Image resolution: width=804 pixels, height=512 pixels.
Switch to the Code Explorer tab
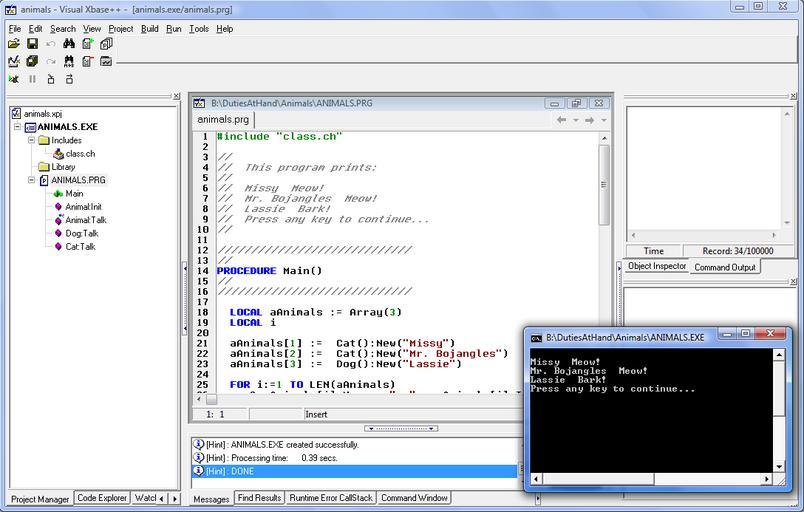[101, 498]
